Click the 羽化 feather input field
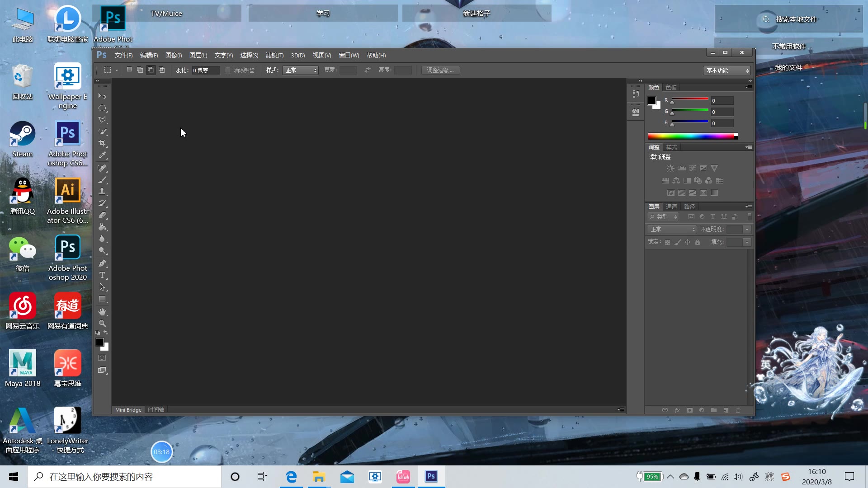868x488 pixels. (x=206, y=70)
